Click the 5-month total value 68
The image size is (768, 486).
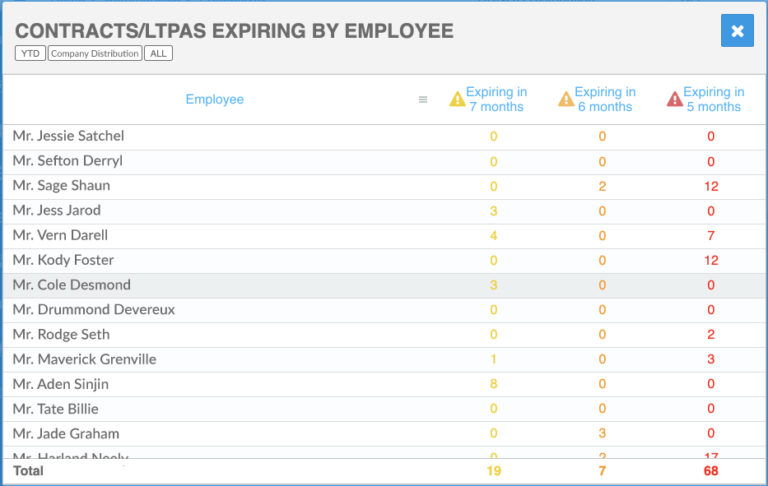[711, 471]
